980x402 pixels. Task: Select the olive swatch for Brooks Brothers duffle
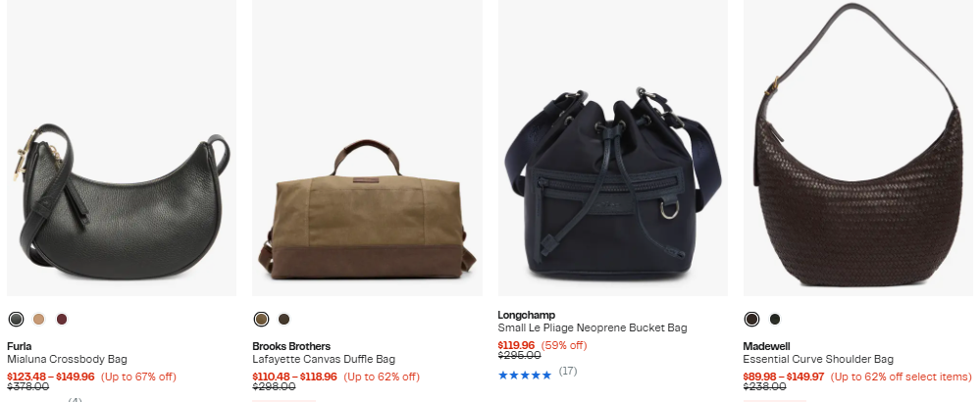pyautogui.click(x=261, y=319)
